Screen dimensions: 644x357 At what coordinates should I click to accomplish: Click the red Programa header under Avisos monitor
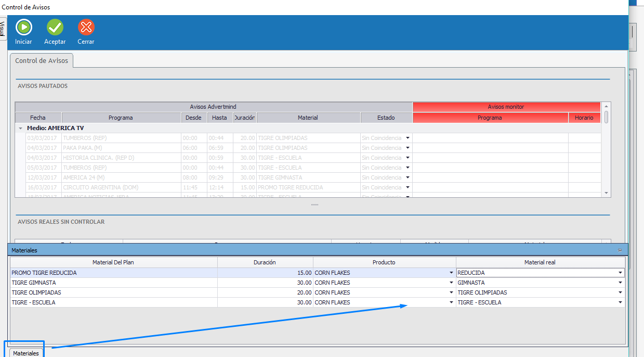click(x=490, y=118)
